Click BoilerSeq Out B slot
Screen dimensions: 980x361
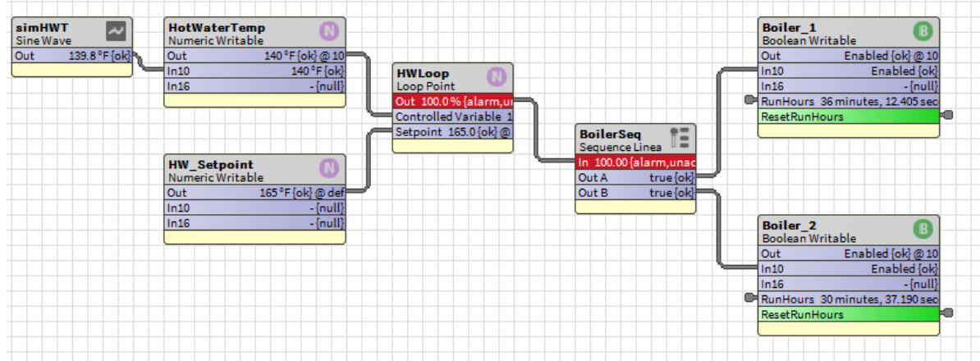point(636,193)
